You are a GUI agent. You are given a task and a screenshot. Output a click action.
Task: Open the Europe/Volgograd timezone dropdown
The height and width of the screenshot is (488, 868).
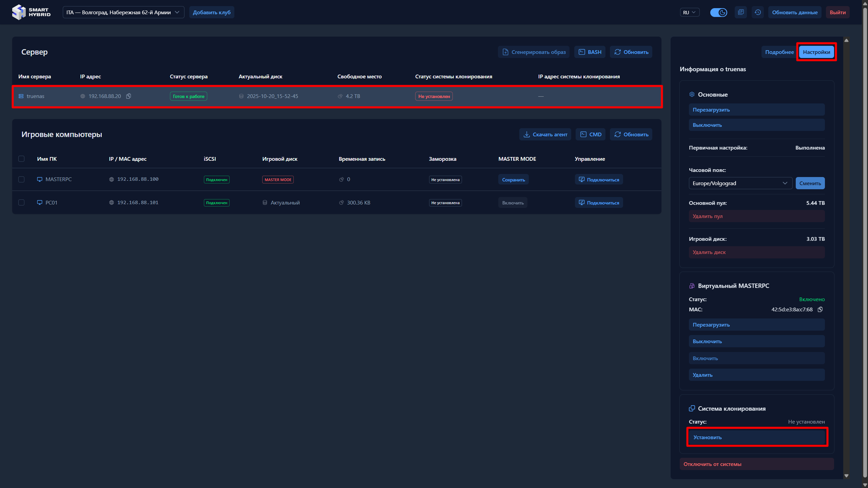point(740,183)
